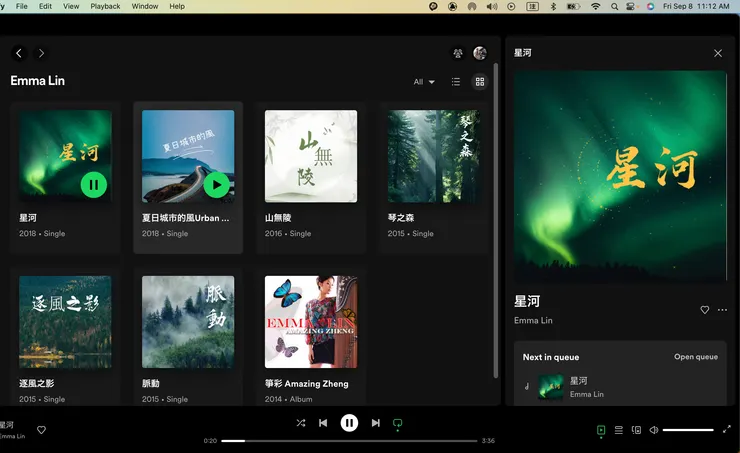This screenshot has height=453, width=740.
Task: Skip to previous track
Action: click(323, 423)
